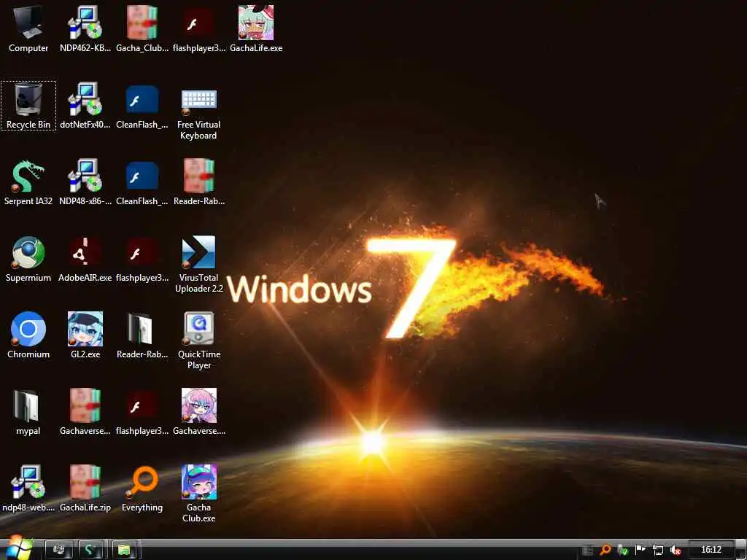Screen dimensions: 747x560
Task: Select the Recycle Bin icon
Action: 28,106
